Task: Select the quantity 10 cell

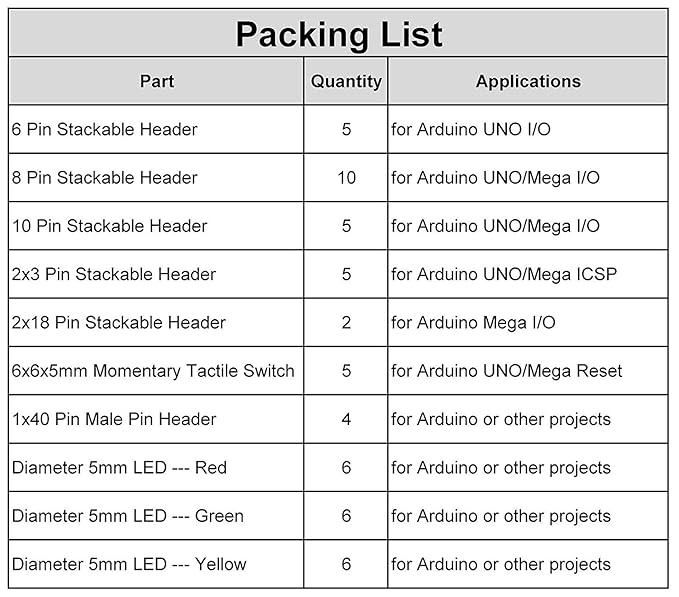Action: (346, 178)
